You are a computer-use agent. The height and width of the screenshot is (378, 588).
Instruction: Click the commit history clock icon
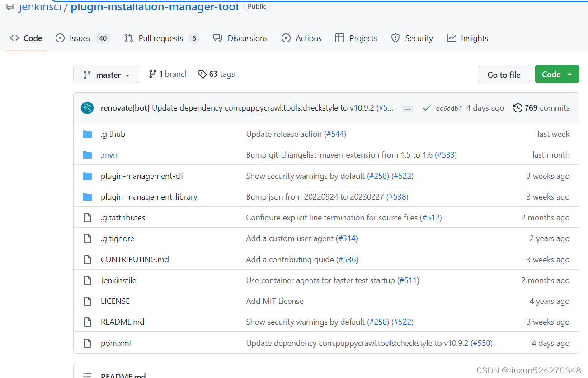pos(518,107)
